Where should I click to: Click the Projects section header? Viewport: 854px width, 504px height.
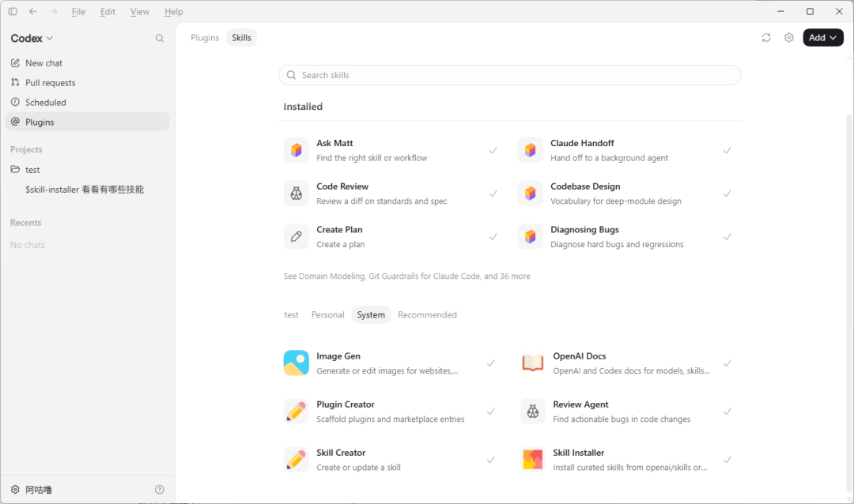tap(26, 149)
